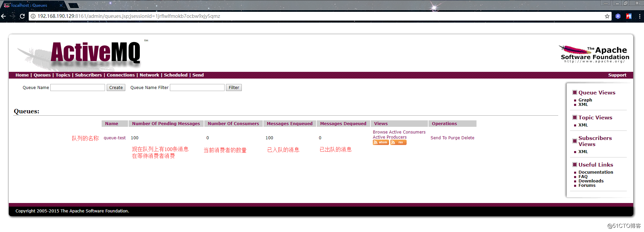
Task: Click Send To for queue-test
Action: [439, 138]
